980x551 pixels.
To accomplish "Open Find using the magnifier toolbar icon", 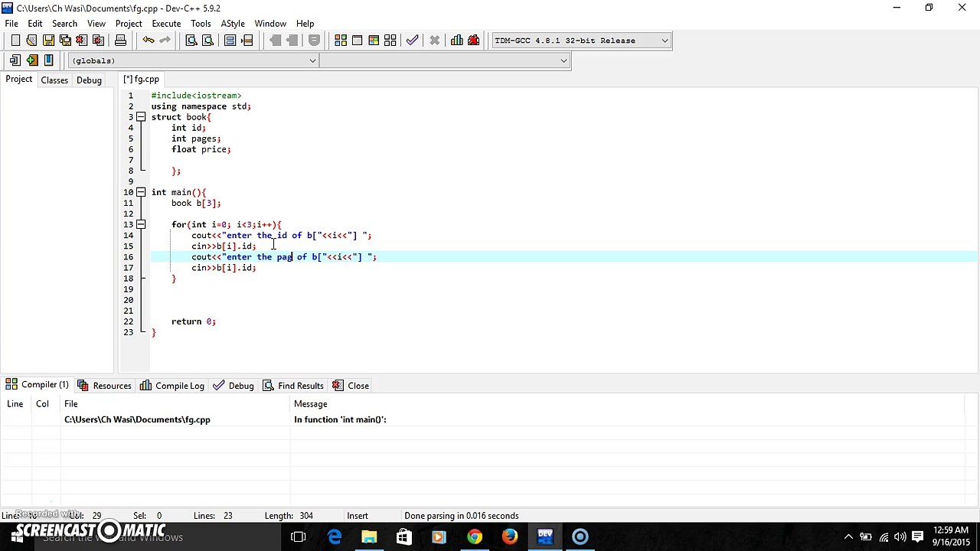I will tap(191, 41).
